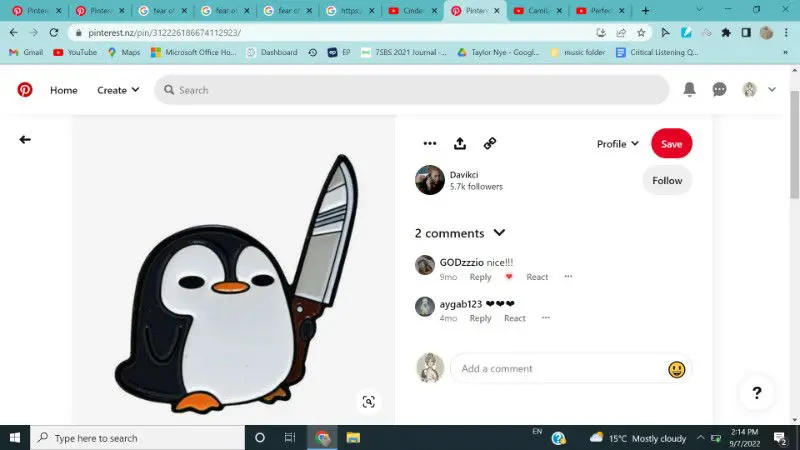
Task: Open your profile avatar in header
Action: pyautogui.click(x=749, y=90)
